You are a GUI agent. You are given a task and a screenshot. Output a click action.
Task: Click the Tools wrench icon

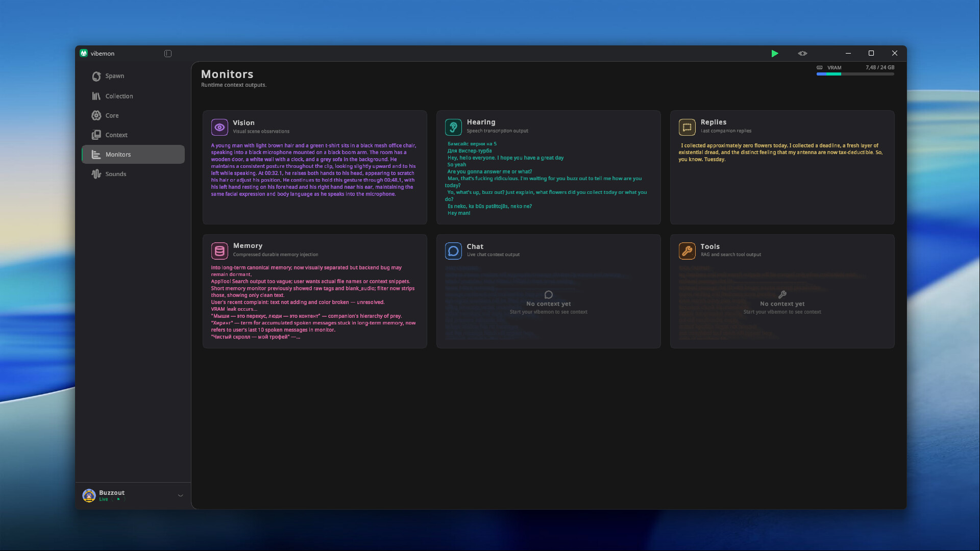click(x=687, y=251)
